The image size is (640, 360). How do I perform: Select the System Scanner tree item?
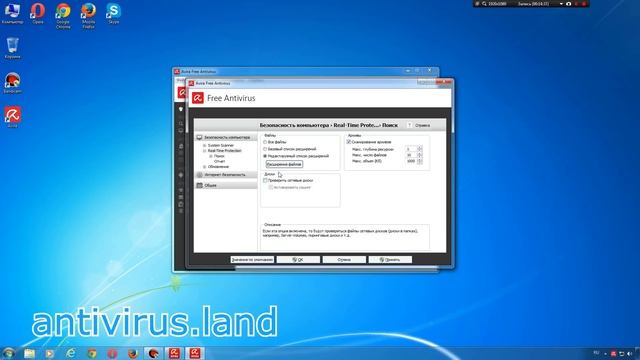pos(221,145)
